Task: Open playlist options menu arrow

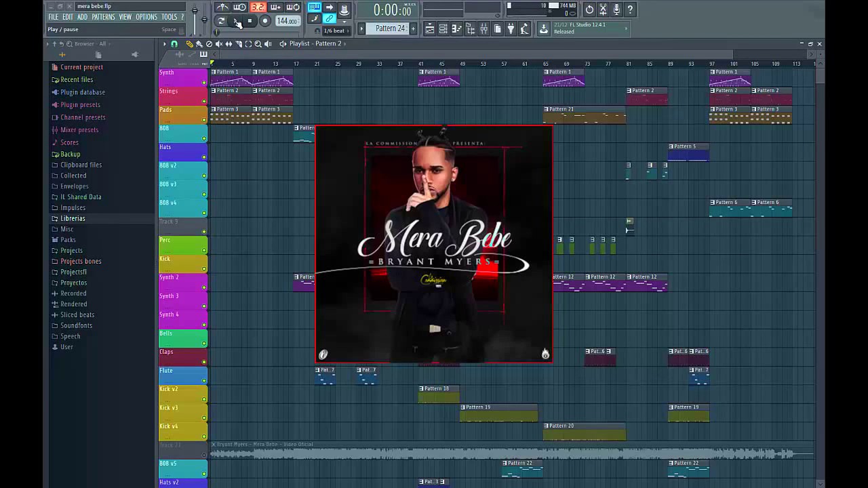Action: [x=165, y=43]
